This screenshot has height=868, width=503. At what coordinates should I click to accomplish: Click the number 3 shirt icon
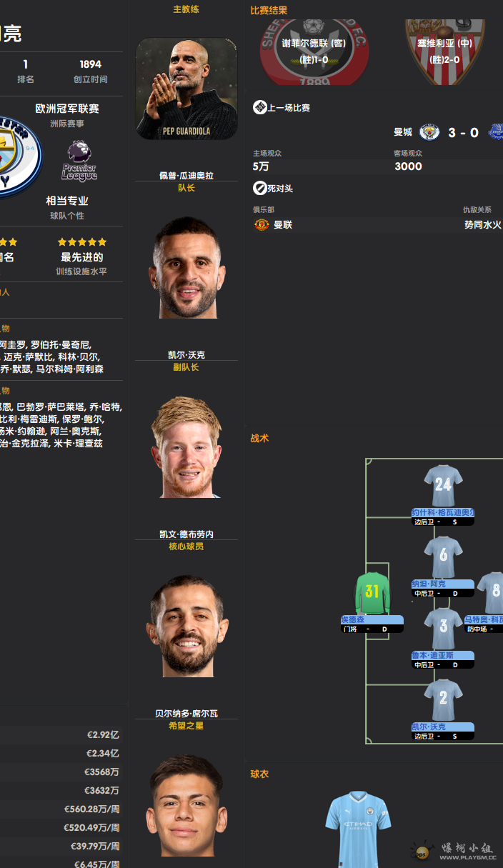[443, 628]
